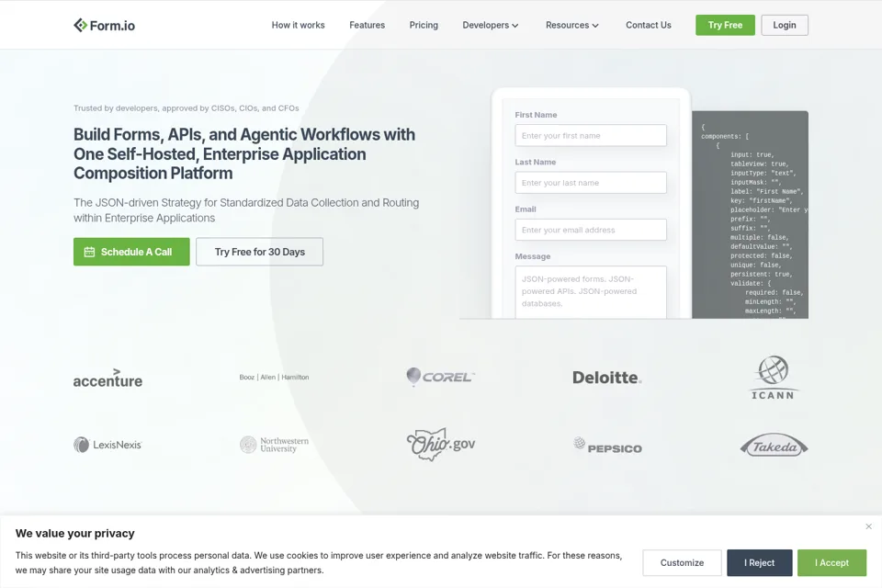Click the Deloitte logo
882x588 pixels.
click(607, 377)
